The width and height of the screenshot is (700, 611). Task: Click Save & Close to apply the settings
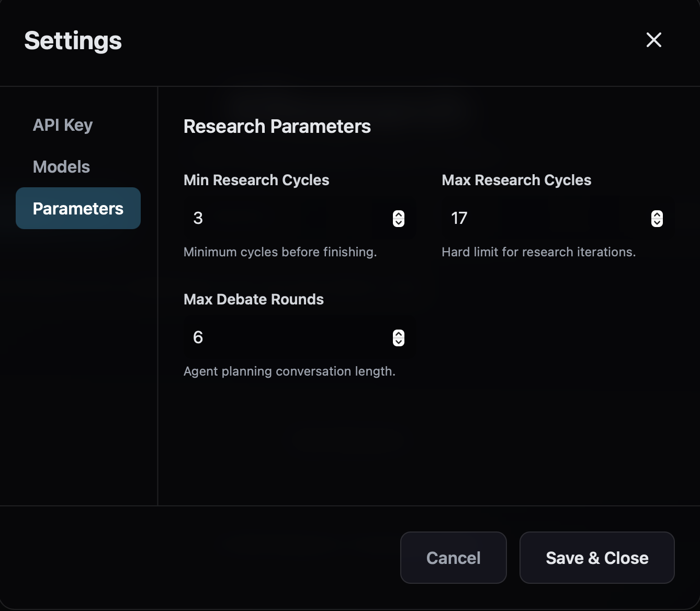pyautogui.click(x=597, y=558)
